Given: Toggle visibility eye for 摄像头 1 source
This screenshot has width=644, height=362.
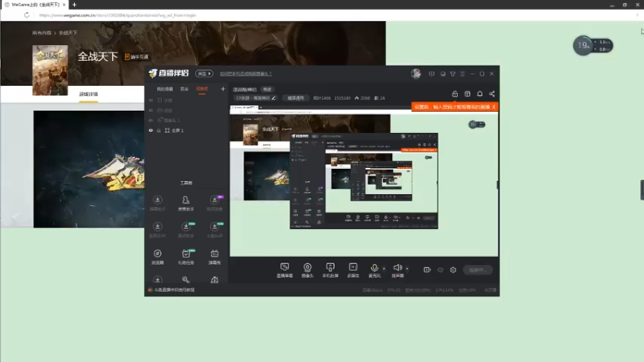Looking at the screenshot, I should (151, 120).
